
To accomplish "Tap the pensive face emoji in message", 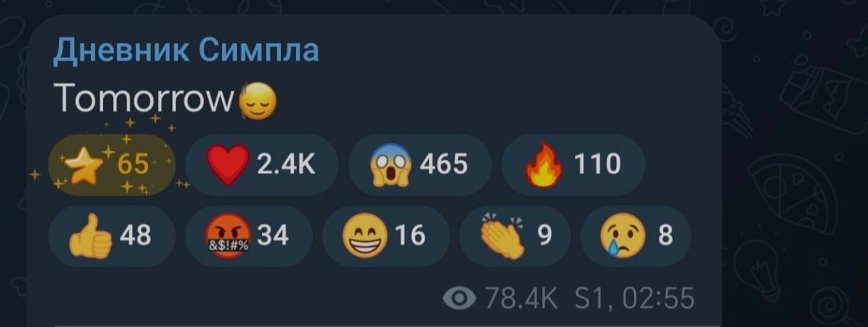I will pos(258,103).
